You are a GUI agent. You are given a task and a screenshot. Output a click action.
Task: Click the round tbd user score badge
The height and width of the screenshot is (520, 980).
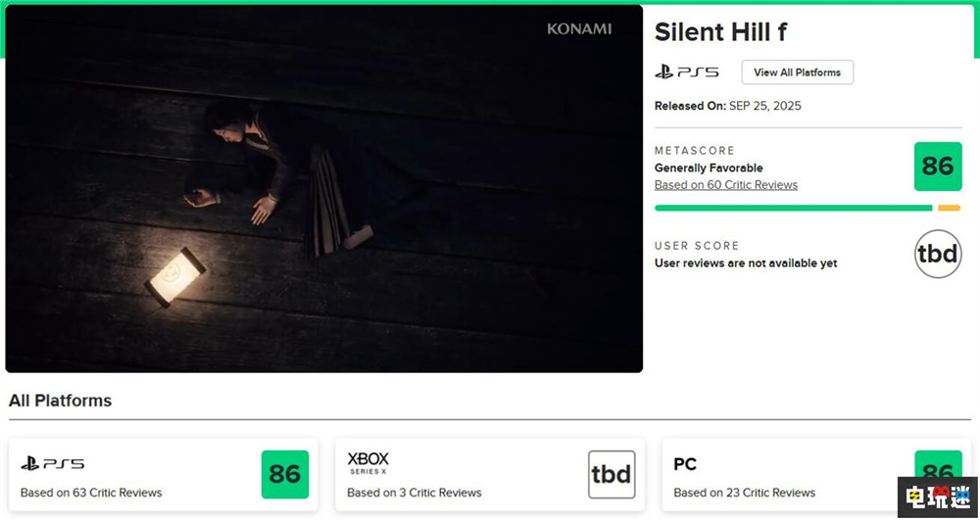tap(937, 254)
